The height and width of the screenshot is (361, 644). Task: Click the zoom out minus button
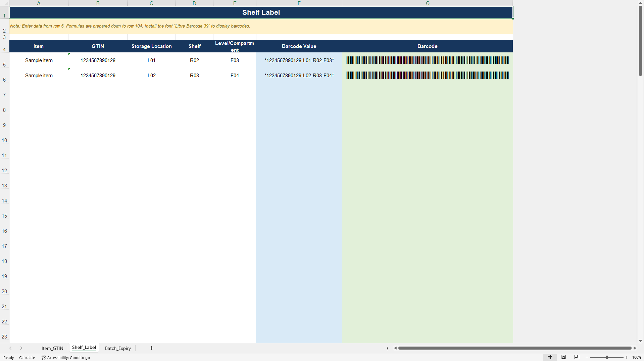(587, 357)
